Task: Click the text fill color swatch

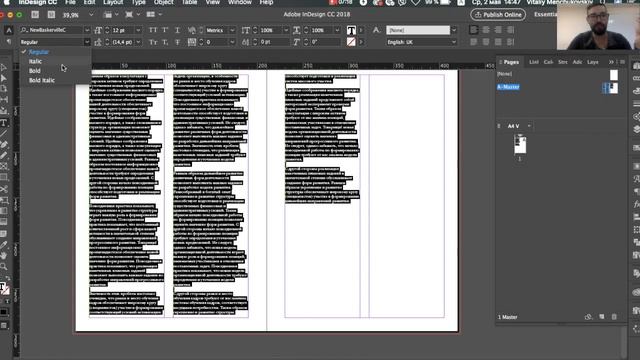Action: tap(351, 30)
